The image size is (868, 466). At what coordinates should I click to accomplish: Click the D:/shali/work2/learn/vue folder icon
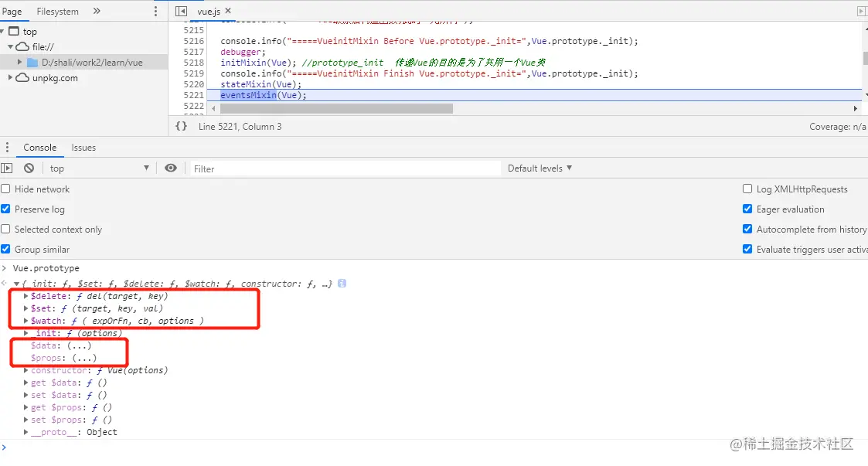[32, 63]
